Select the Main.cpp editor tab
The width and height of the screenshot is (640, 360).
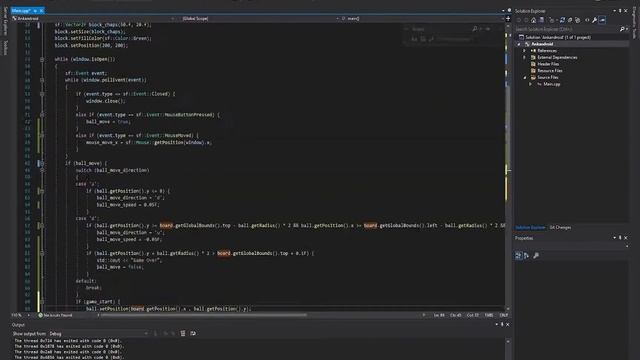[21, 10]
